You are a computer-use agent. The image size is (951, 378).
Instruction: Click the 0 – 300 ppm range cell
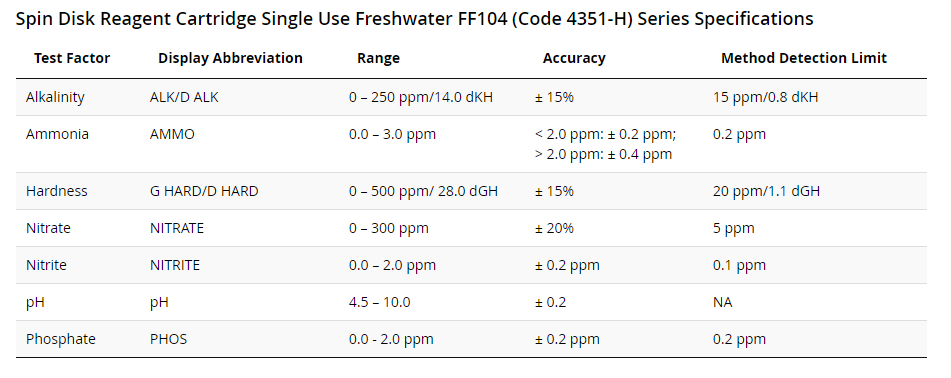point(389,228)
